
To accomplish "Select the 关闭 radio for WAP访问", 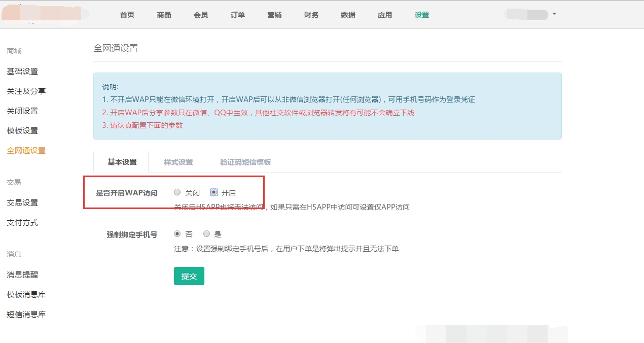I will pos(177,192).
